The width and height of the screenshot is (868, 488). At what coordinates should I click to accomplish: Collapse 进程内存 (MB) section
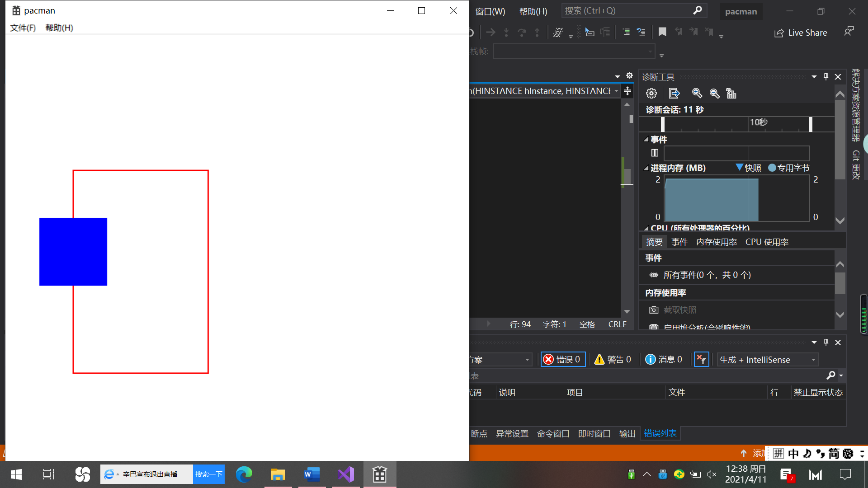pyautogui.click(x=646, y=168)
